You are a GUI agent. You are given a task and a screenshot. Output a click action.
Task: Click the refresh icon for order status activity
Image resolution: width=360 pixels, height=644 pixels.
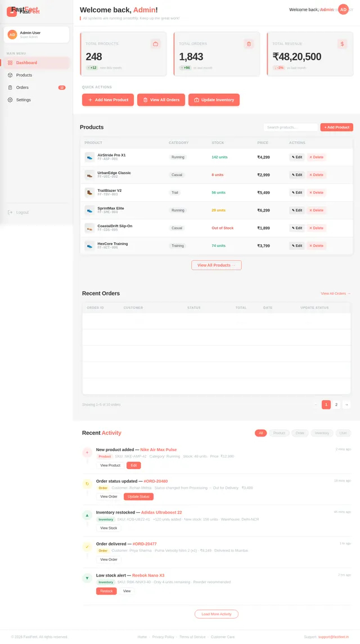[87, 484]
